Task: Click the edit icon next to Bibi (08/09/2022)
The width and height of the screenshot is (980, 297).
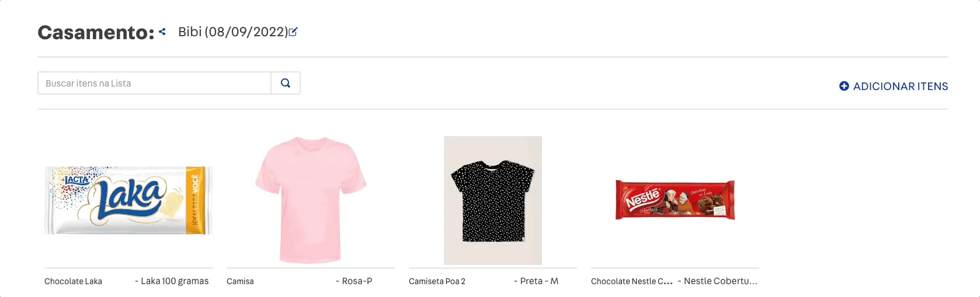Action: pyautogui.click(x=293, y=32)
